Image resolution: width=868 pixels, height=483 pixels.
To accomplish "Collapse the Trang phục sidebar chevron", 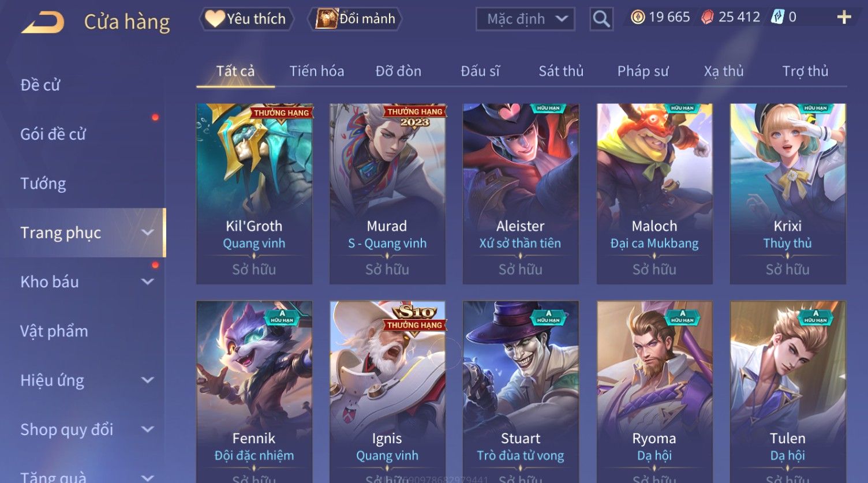I will point(148,233).
